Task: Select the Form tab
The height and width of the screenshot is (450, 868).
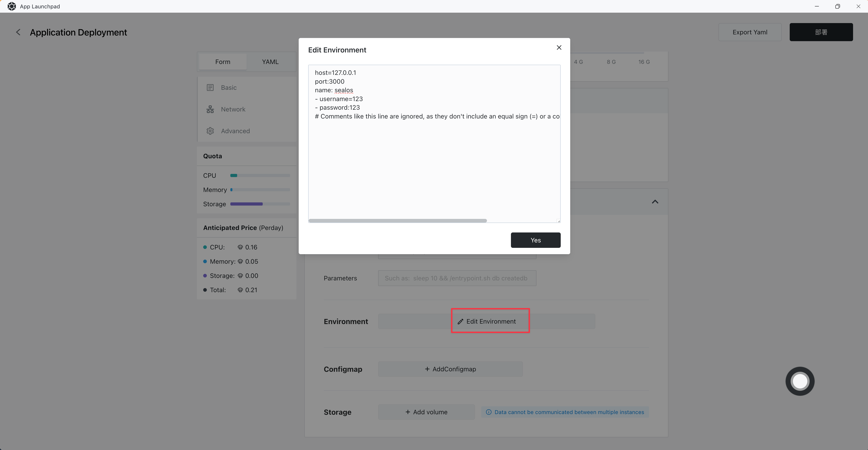Action: [223, 62]
